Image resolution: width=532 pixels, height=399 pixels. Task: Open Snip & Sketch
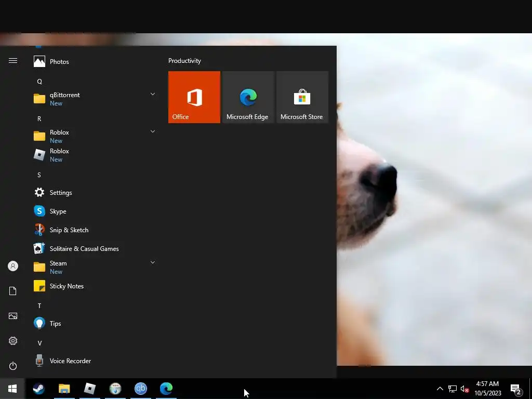[x=95, y=230]
